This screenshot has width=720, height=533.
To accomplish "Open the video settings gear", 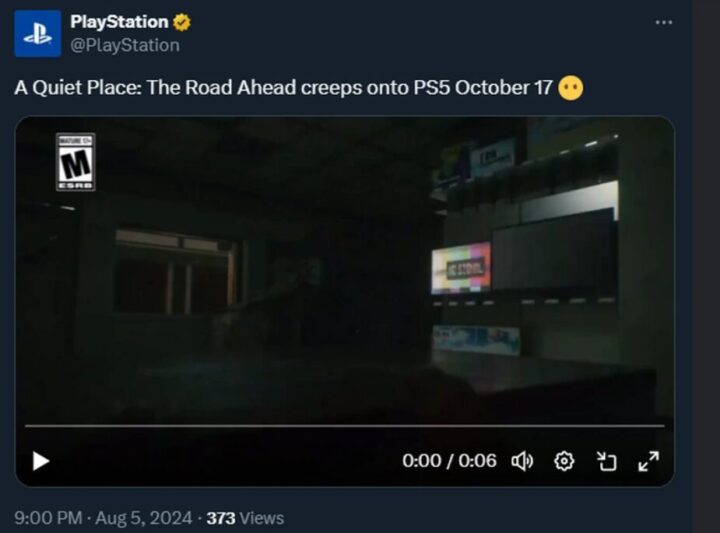I will click(564, 461).
